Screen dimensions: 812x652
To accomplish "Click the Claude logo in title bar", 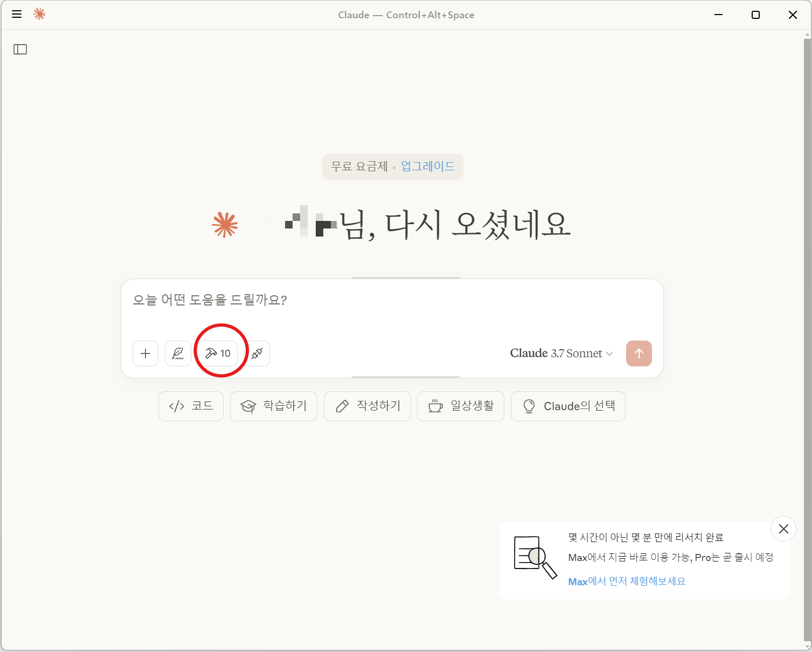I will [39, 15].
